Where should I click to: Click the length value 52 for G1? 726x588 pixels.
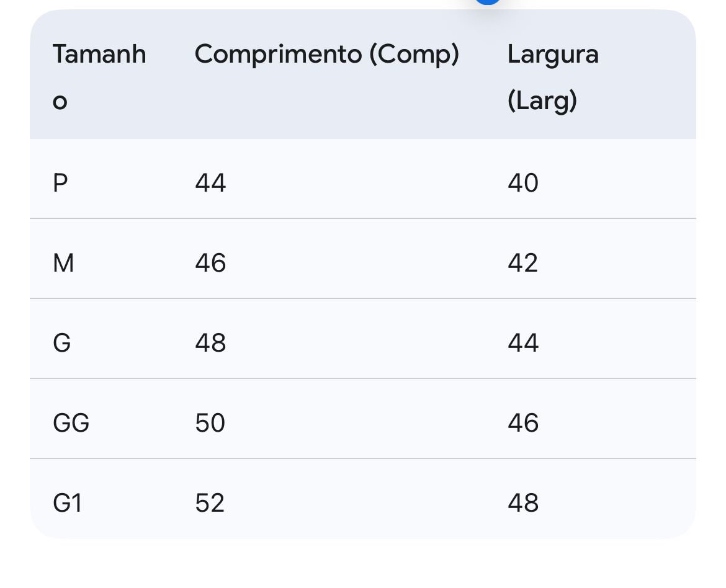(210, 503)
